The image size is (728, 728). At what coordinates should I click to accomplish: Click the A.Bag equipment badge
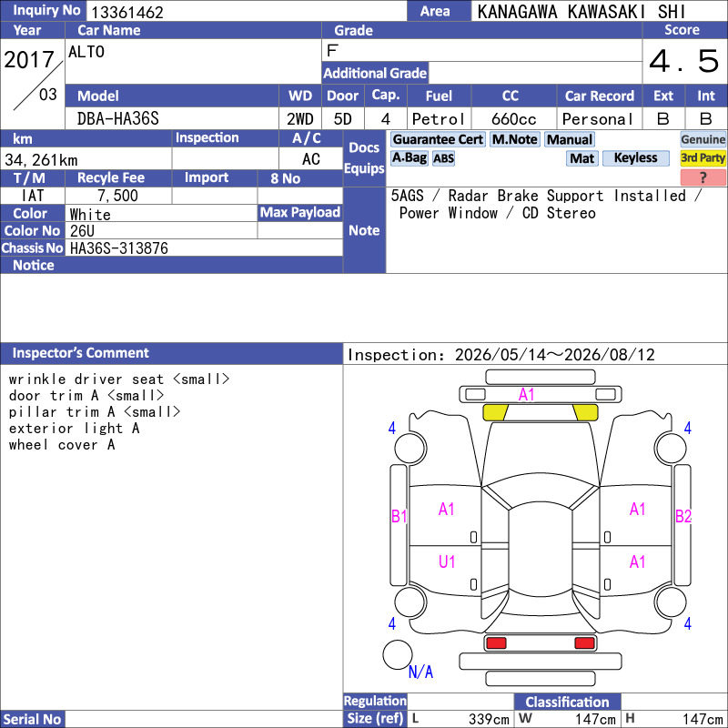click(x=409, y=158)
